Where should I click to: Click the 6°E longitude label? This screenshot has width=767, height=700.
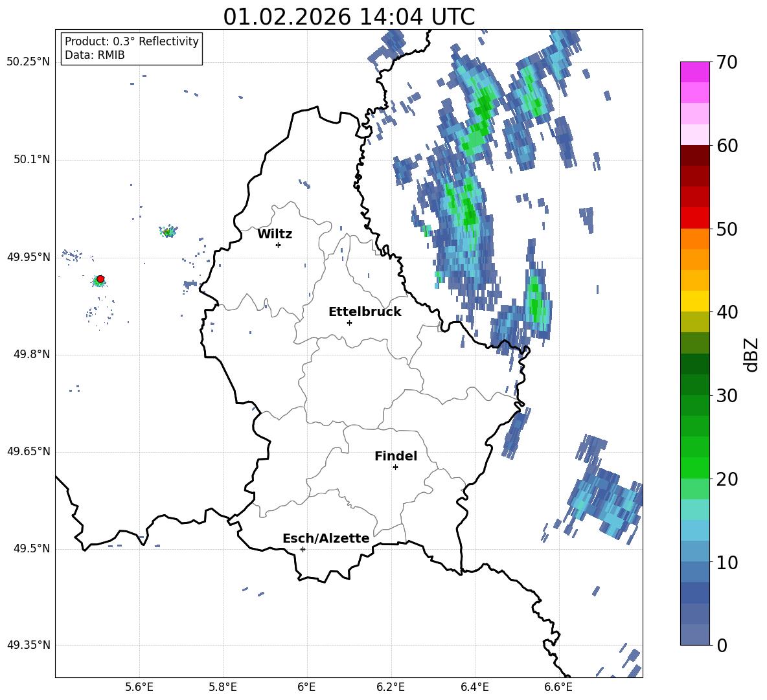[x=306, y=687]
